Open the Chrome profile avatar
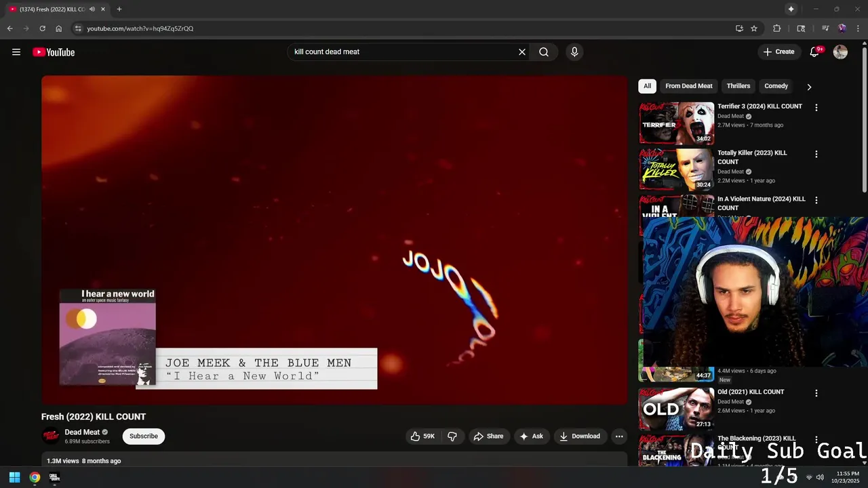The height and width of the screenshot is (488, 868). point(842,28)
